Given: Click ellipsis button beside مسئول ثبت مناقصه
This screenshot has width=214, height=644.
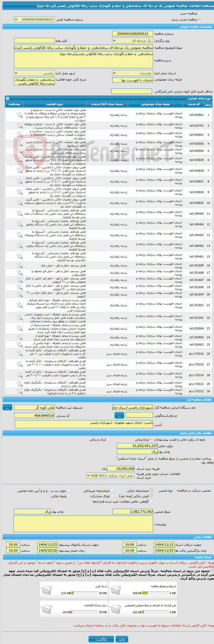Looking at the screenshot, I should 7,407.
